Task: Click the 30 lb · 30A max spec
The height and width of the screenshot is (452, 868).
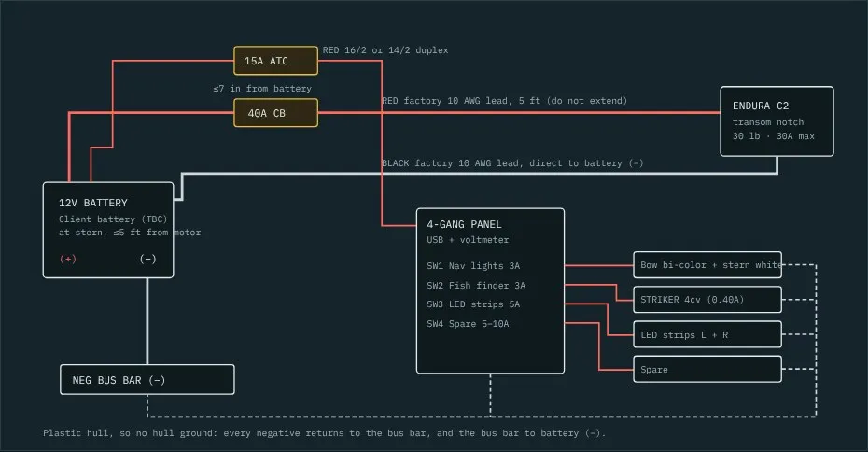Action: (774, 135)
